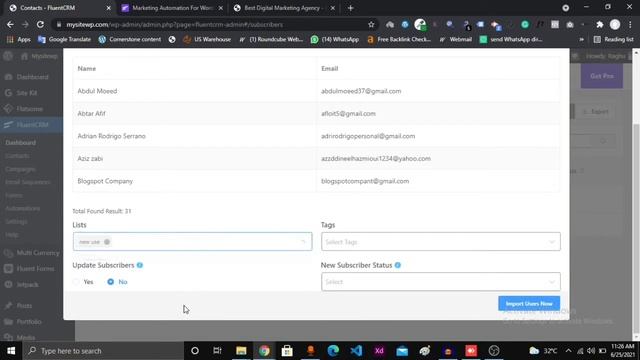Open the Select Tags dropdown
This screenshot has width=640, height=360.
pyautogui.click(x=440, y=242)
